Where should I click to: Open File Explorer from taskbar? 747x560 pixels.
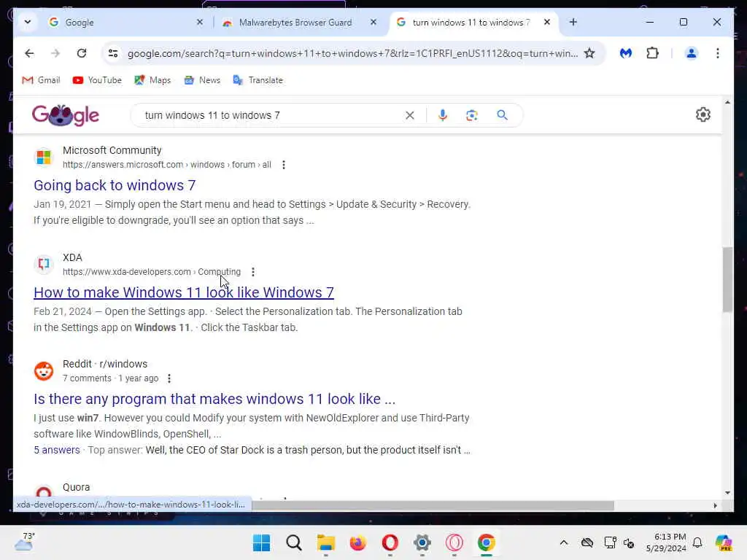point(326,542)
